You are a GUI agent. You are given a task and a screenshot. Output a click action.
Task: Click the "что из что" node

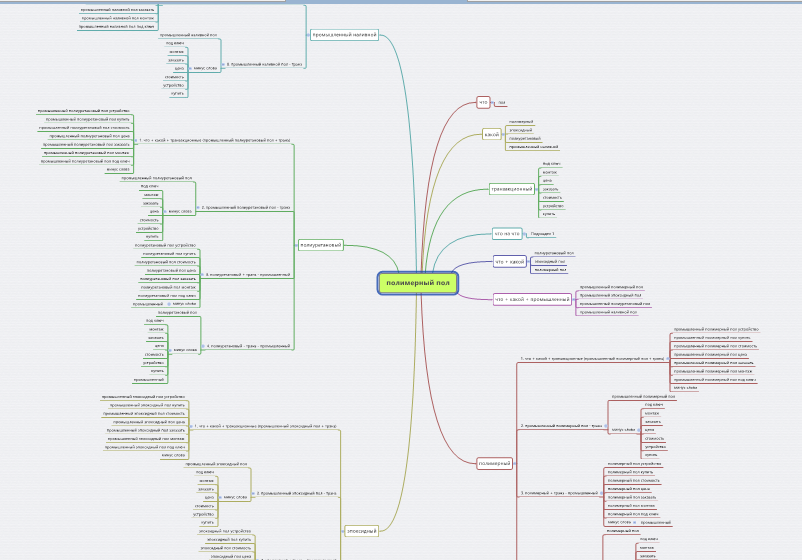tap(506, 234)
